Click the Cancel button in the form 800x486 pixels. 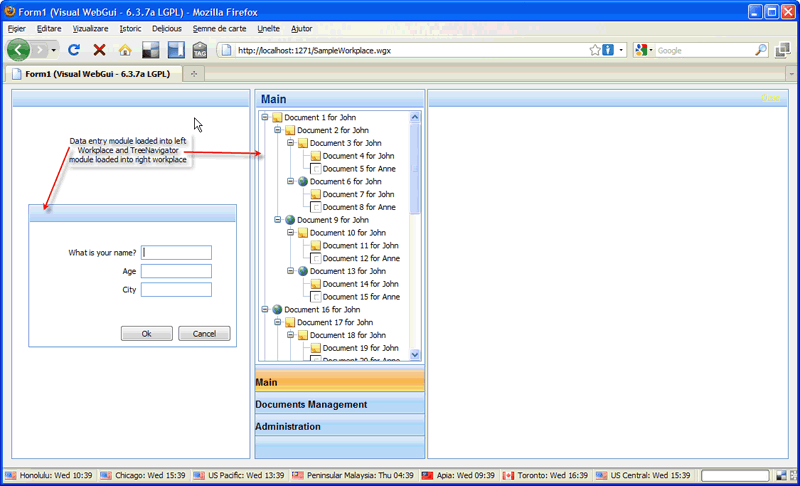pyautogui.click(x=204, y=334)
